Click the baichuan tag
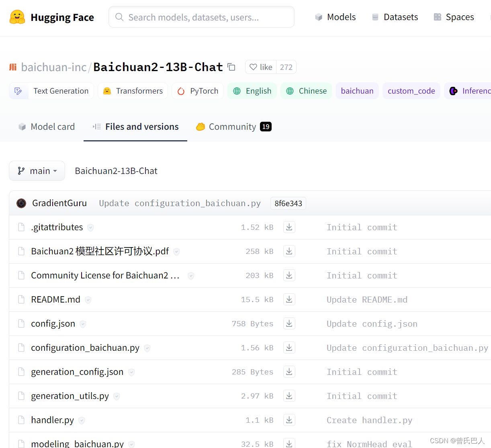Image resolution: width=491 pixels, height=448 pixels. (357, 91)
